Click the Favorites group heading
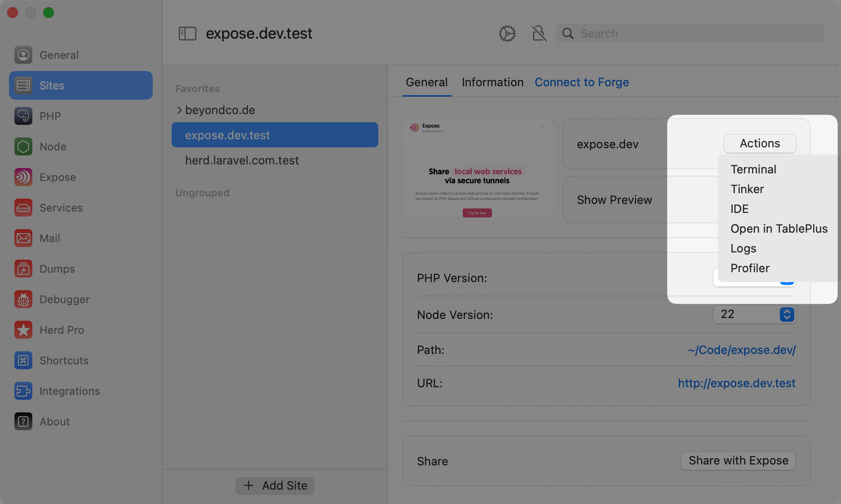The width and height of the screenshot is (841, 504). (x=198, y=88)
